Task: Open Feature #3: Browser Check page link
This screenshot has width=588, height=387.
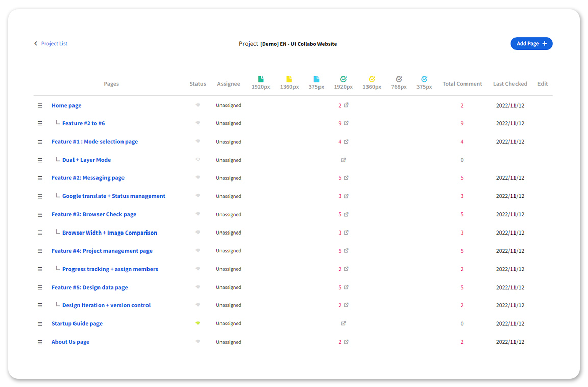Action: pos(94,215)
